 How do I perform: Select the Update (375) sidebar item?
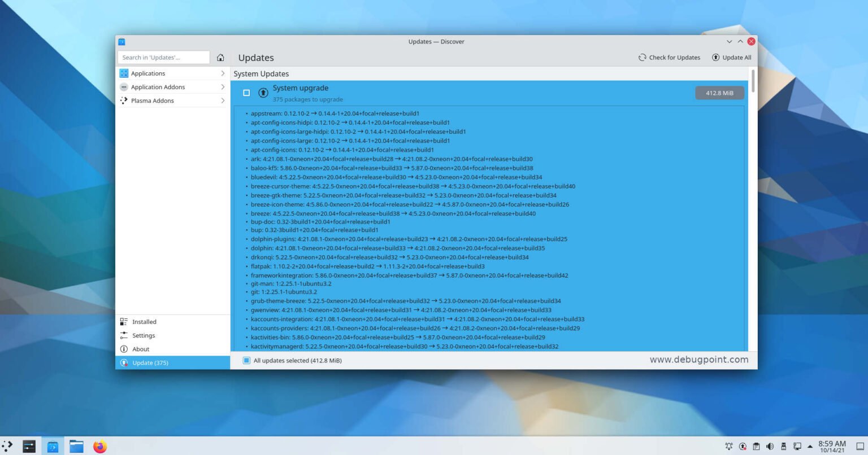tap(173, 362)
